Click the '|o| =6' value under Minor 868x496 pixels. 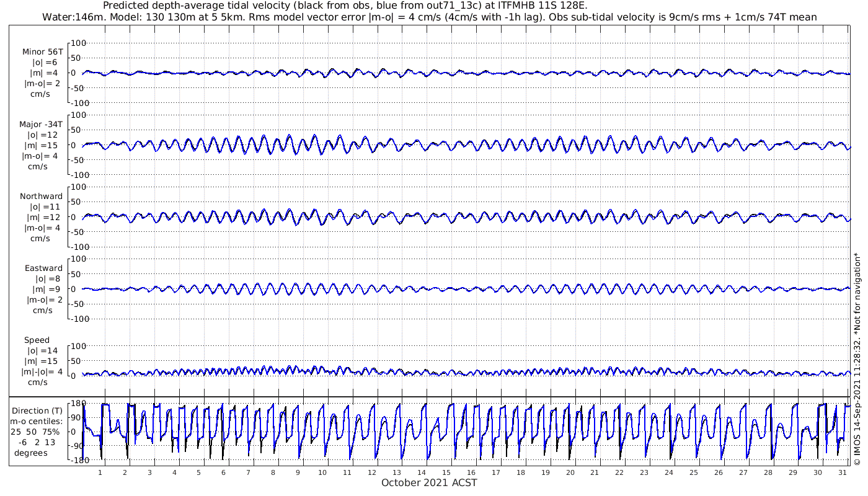45,63
